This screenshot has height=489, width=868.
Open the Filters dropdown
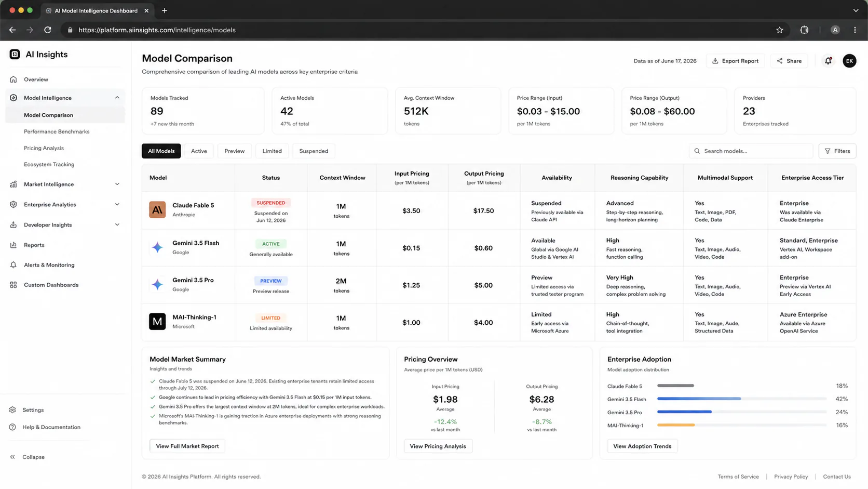click(837, 151)
